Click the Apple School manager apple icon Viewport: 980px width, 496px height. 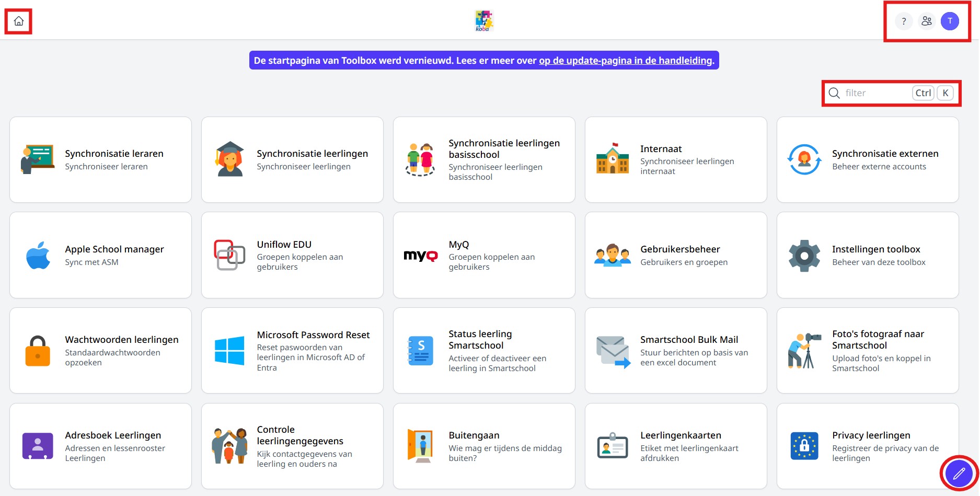point(38,256)
